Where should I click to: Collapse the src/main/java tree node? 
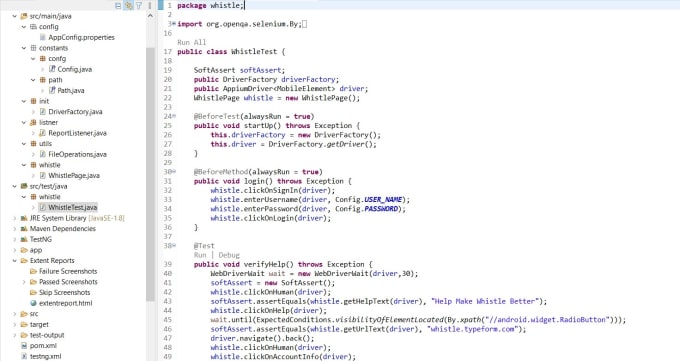click(x=15, y=16)
